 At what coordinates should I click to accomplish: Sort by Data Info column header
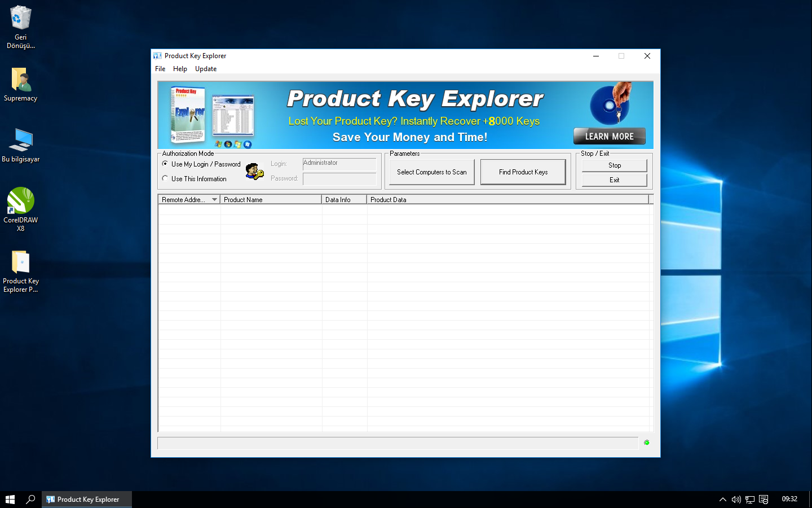[x=344, y=200]
